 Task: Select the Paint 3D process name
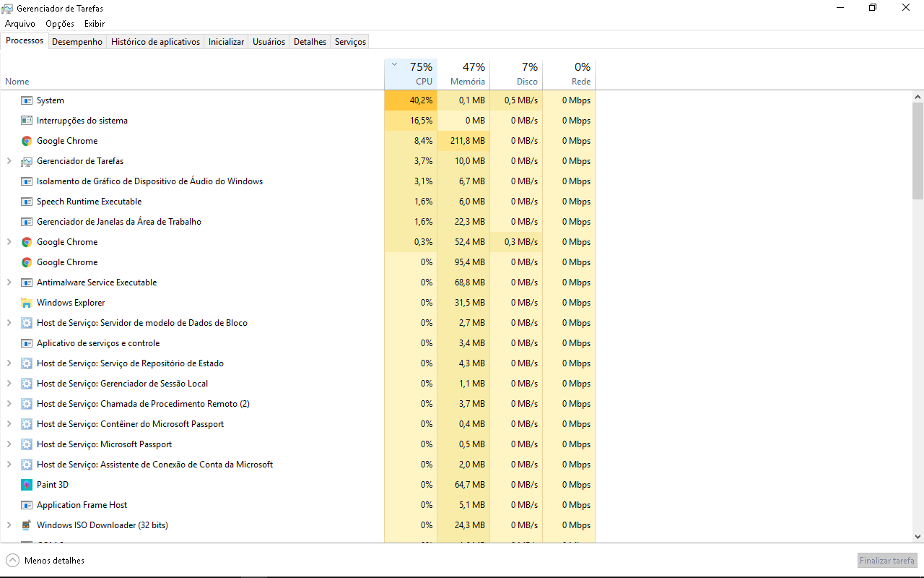(53, 485)
